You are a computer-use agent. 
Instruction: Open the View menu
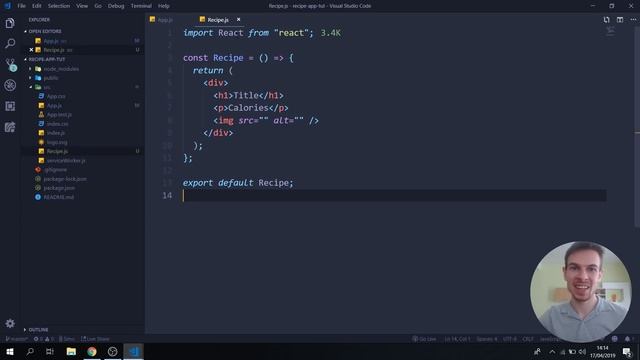82,6
